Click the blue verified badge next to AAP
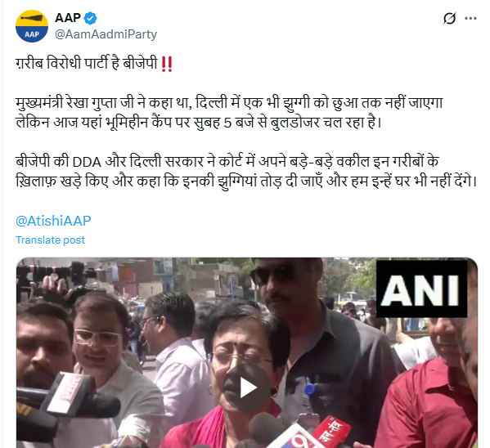 click(x=91, y=18)
